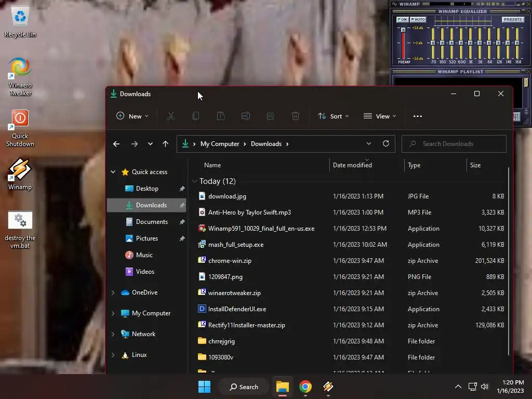532x399 pixels.
Task: Open Recycle Bin desktop icon
Action: click(20, 22)
